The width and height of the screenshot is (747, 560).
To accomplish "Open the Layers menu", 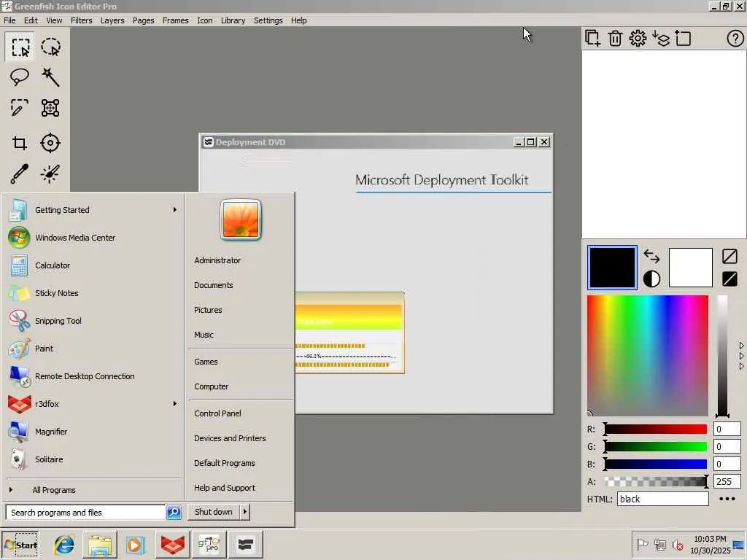I will 112,20.
